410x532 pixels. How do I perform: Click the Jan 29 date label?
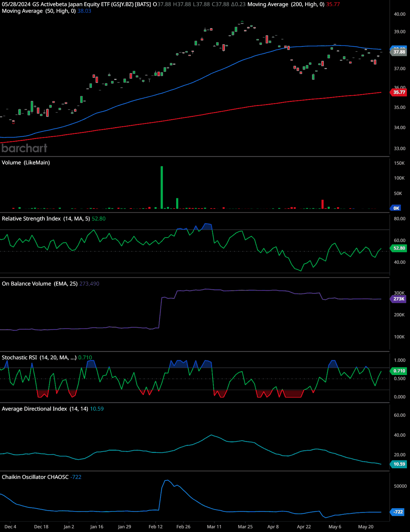click(x=125, y=527)
